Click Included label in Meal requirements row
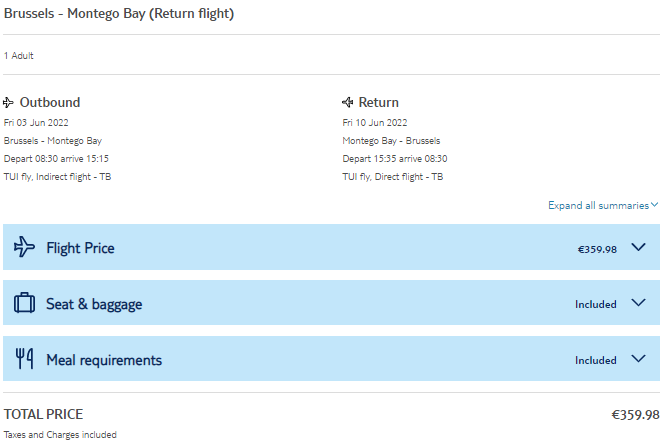 click(x=596, y=360)
